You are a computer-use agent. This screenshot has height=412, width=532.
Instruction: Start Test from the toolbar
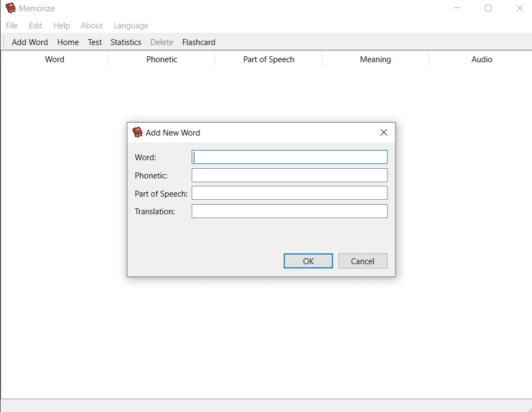pyautogui.click(x=95, y=42)
